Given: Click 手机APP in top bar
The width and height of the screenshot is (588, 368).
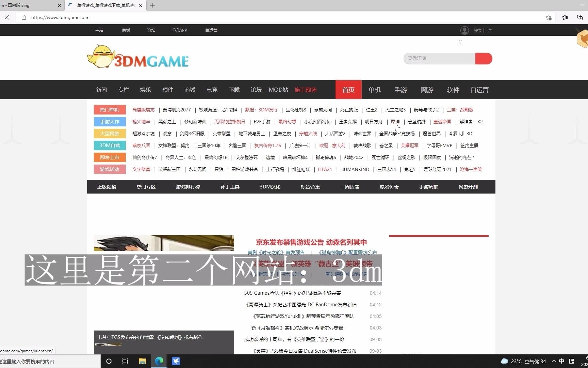Looking at the screenshot, I should pos(179,30).
